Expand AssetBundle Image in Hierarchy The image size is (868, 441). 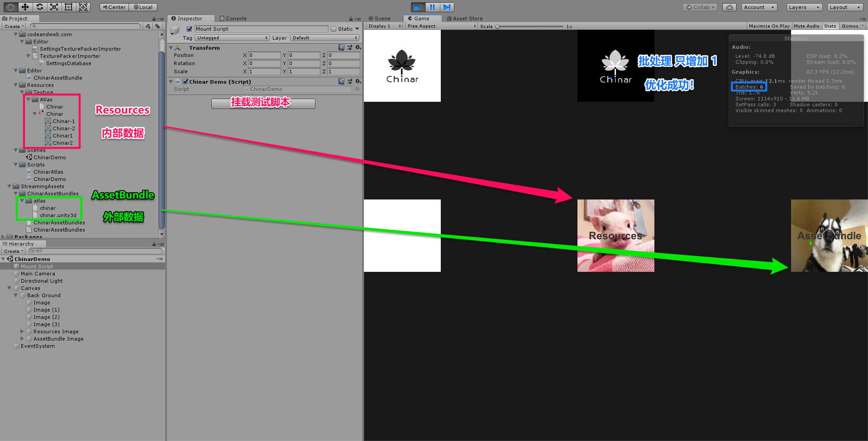22,339
